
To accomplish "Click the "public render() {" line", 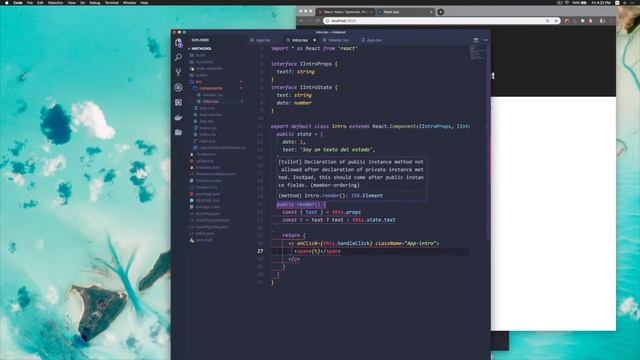I will pyautogui.click(x=301, y=204).
